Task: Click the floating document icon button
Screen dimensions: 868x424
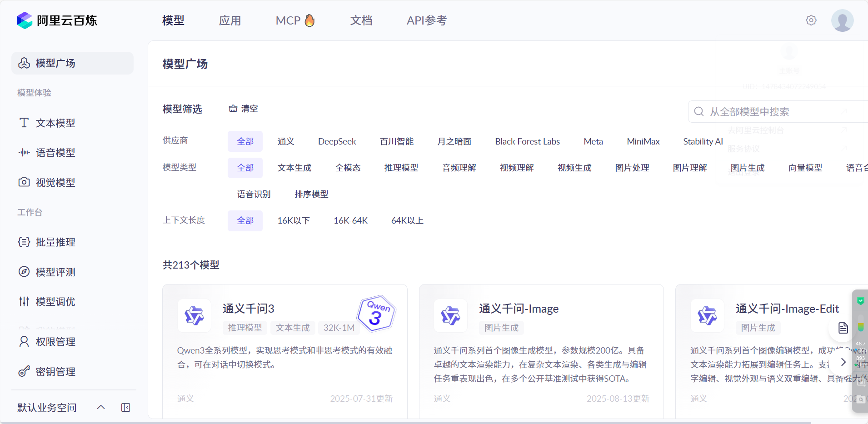Action: [x=843, y=328]
